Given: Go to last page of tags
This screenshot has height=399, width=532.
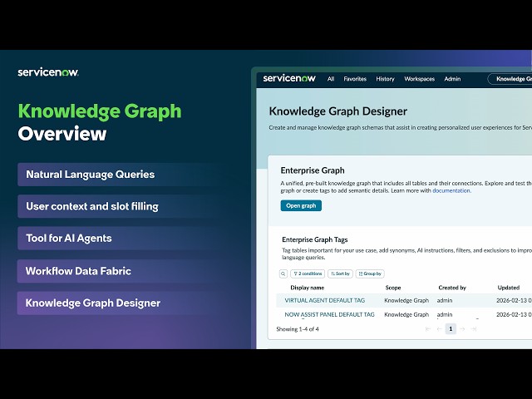Looking at the screenshot, I should coord(474,329).
